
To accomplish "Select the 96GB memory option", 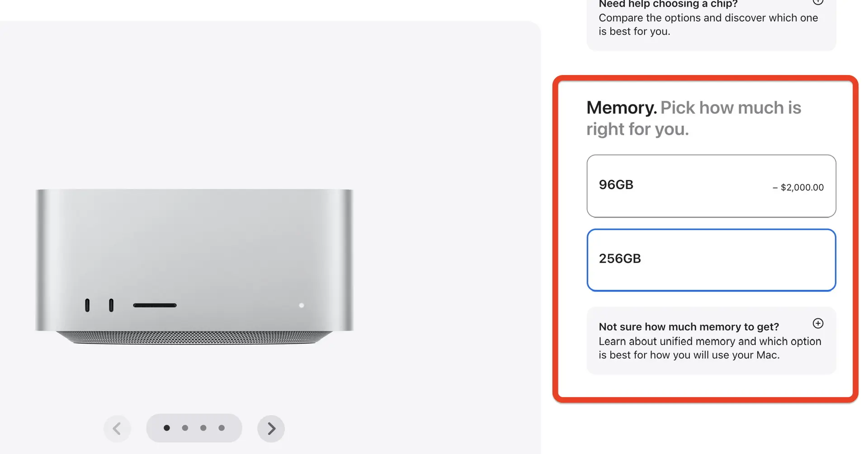I will [711, 186].
